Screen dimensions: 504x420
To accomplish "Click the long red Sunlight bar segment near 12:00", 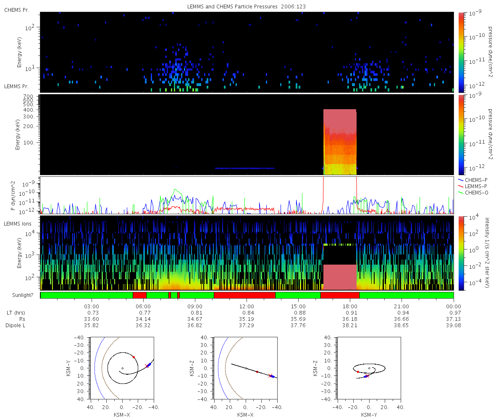I will coord(244,295).
